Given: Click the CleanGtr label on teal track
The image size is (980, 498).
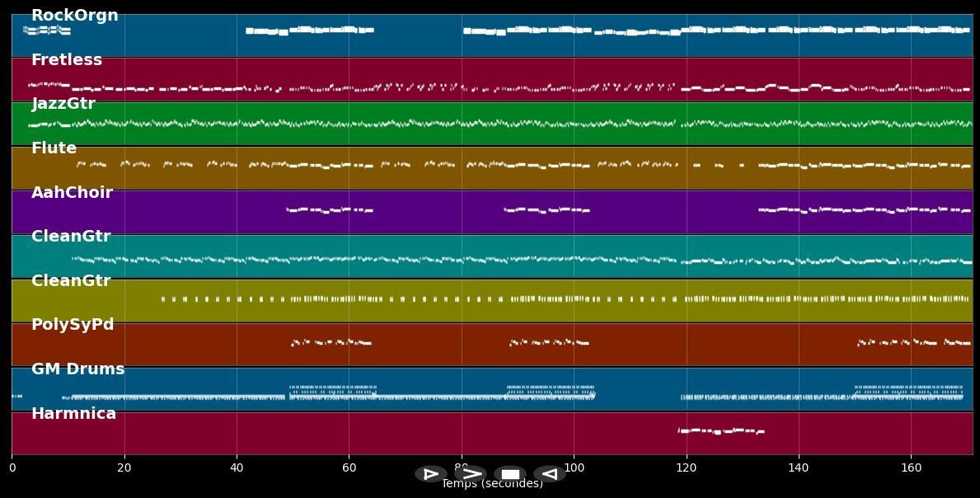Looking at the screenshot, I should pyautogui.click(x=71, y=237).
